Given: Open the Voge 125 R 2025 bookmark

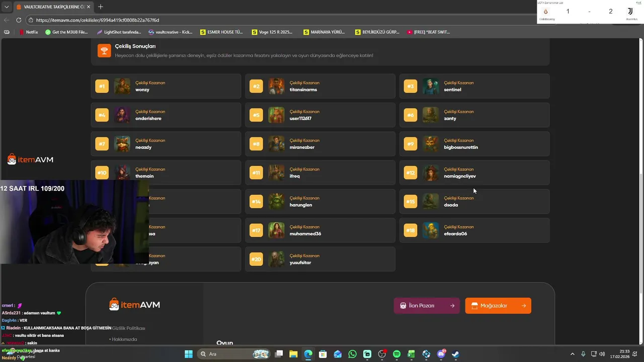Looking at the screenshot, I should click(x=272, y=32).
